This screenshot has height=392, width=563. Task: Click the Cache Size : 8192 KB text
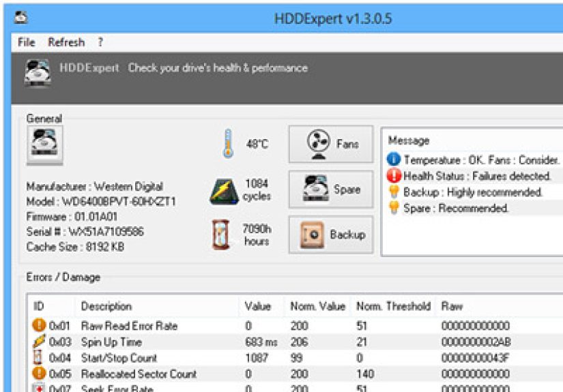click(75, 247)
